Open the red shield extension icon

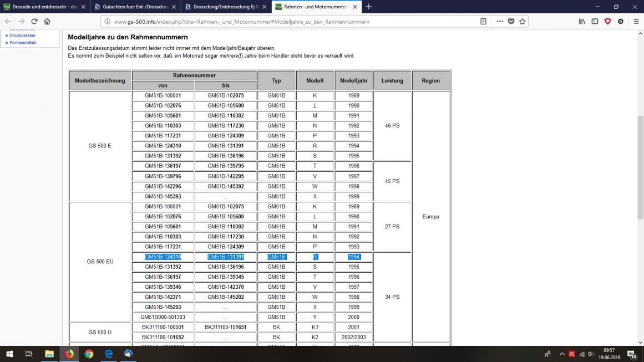608,21
